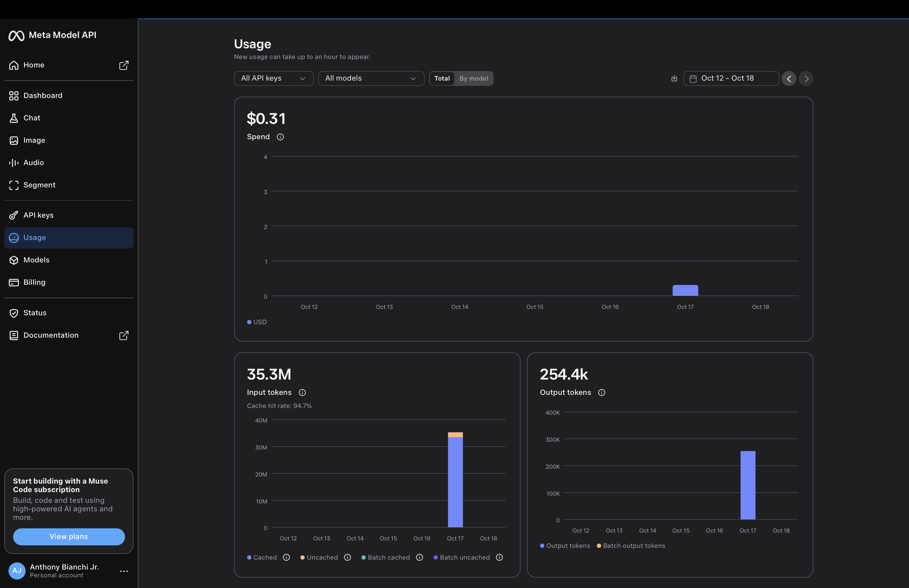Screen dimensions: 909x588
Task: Open the Usage sidebar item
Action: tap(69, 238)
